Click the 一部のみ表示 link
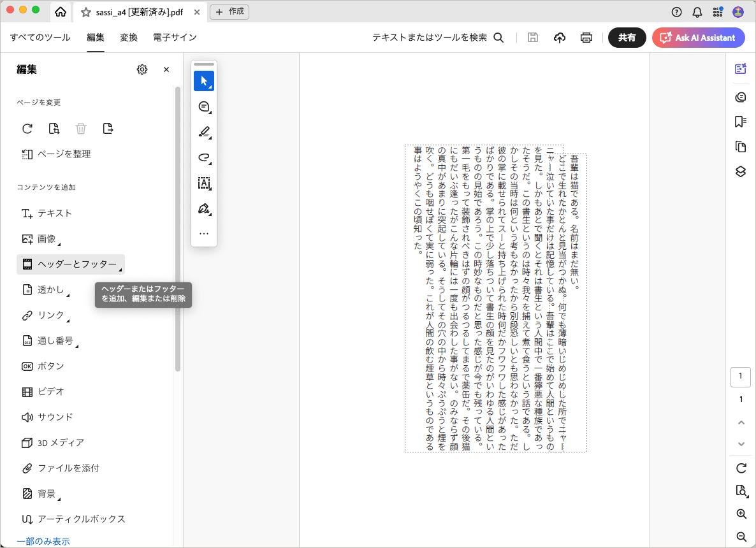This screenshot has width=756, height=548. (x=43, y=541)
